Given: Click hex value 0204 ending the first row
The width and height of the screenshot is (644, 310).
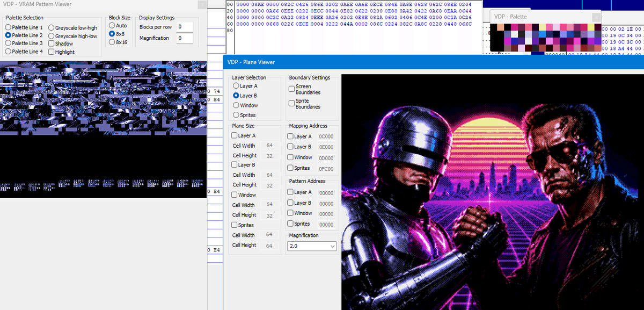Looking at the screenshot, I should pos(465,5).
